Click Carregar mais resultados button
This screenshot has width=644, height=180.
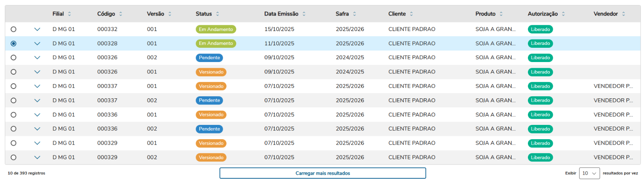(323, 173)
